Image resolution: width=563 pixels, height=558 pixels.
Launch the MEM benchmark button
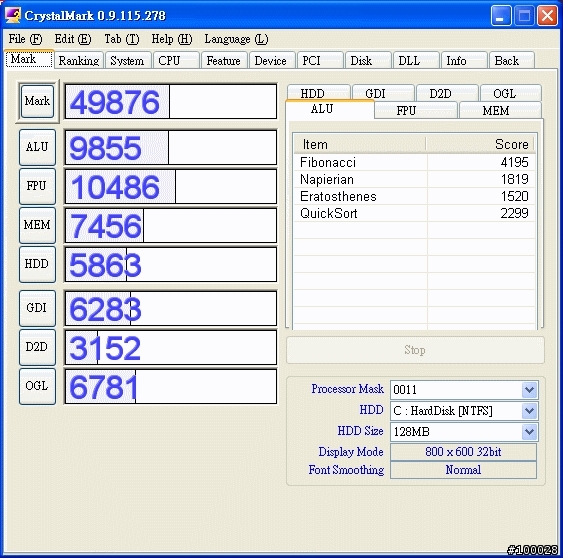click(37, 225)
